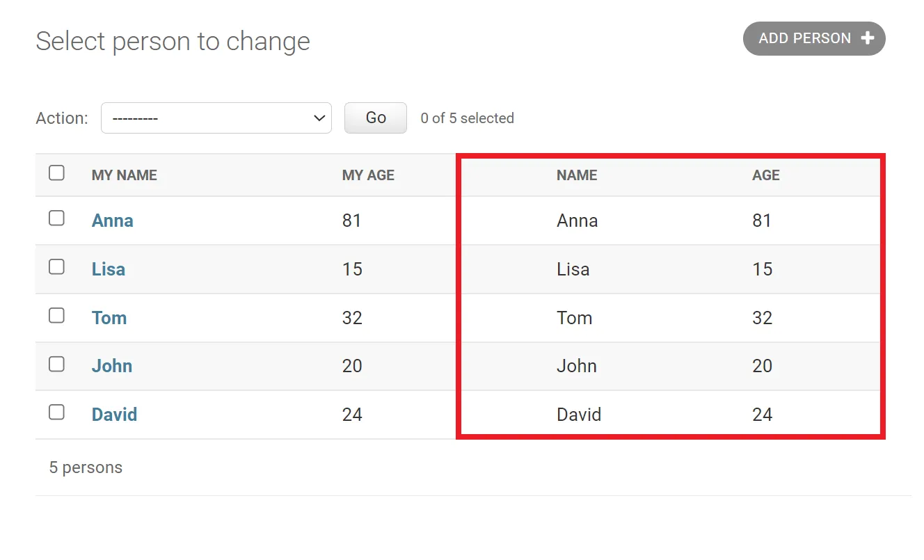Sort by the My Age column header
Image resolution: width=924 pixels, height=560 pixels.
click(368, 175)
